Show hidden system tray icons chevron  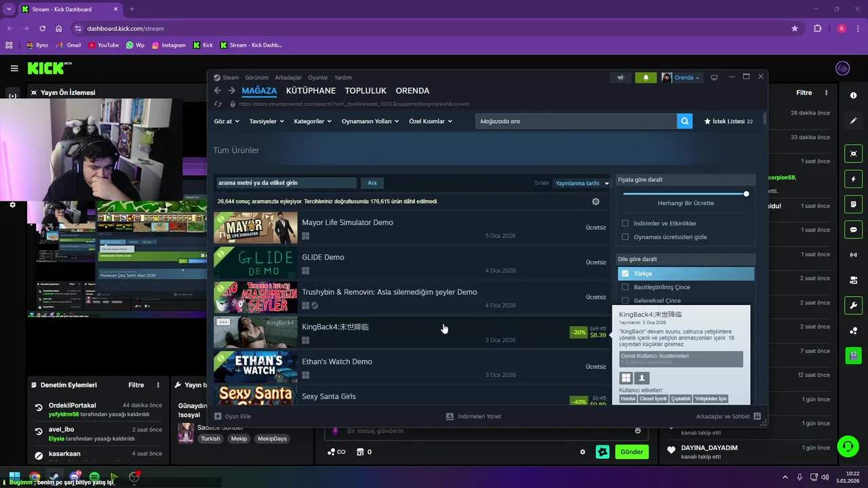[x=785, y=477]
